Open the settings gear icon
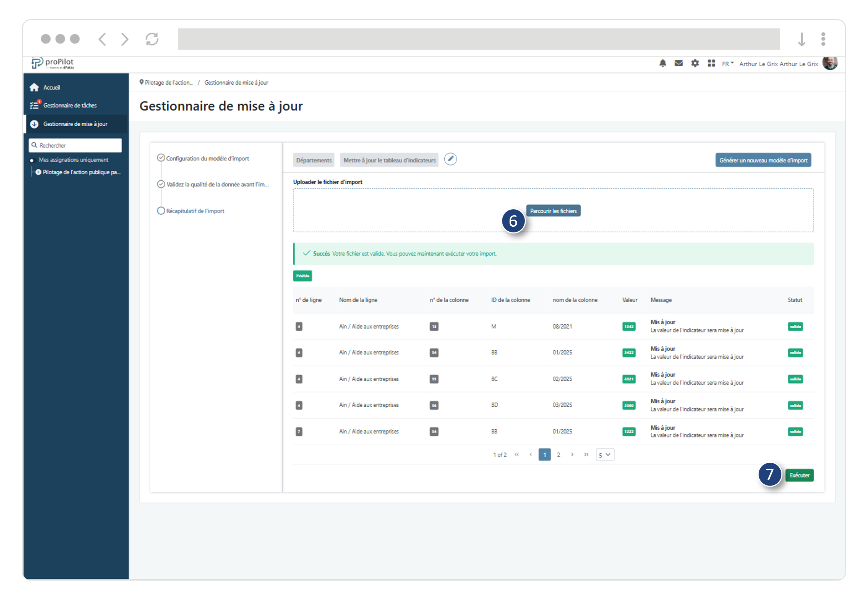This screenshot has width=868, height=604. (x=695, y=63)
